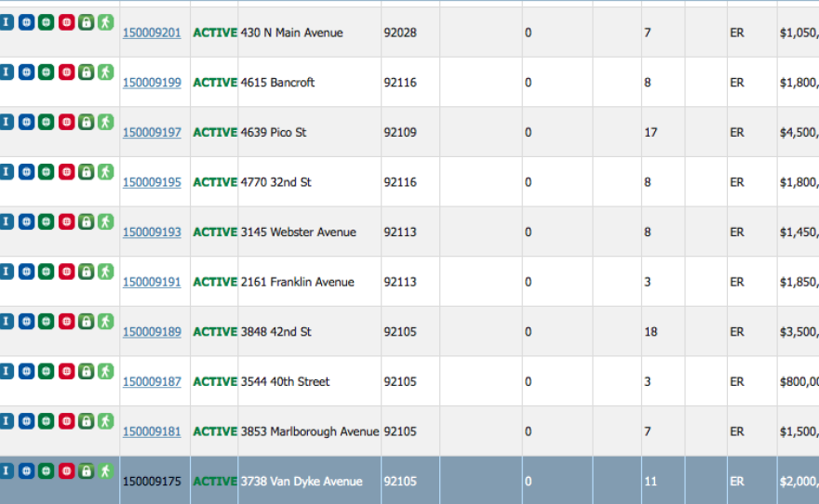Click the red globe icon for 4615 Bancroft
This screenshot has width=819, height=504.
pyautogui.click(x=66, y=72)
